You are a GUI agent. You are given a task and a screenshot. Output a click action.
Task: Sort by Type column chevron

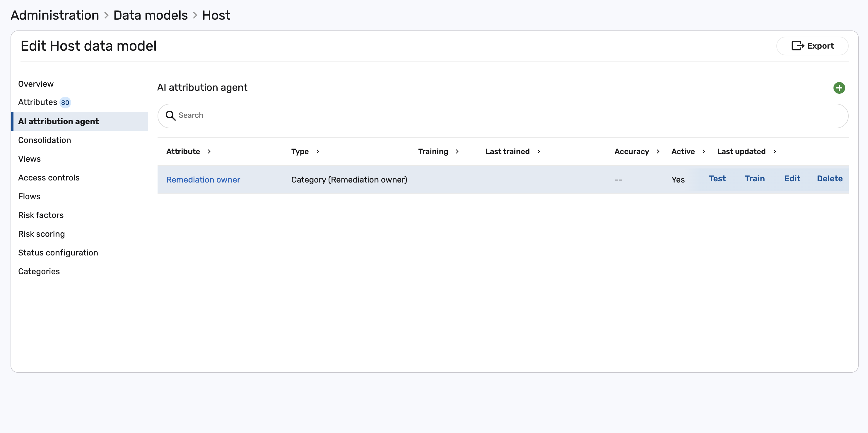tap(318, 152)
